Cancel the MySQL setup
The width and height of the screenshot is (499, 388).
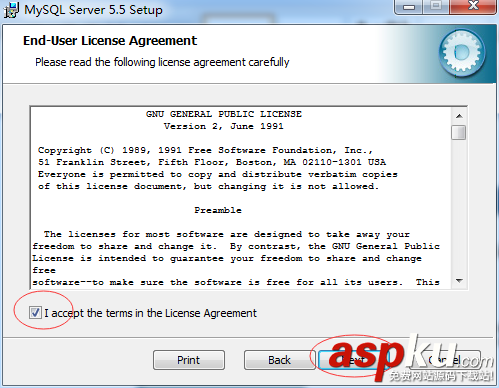pyautogui.click(x=444, y=360)
